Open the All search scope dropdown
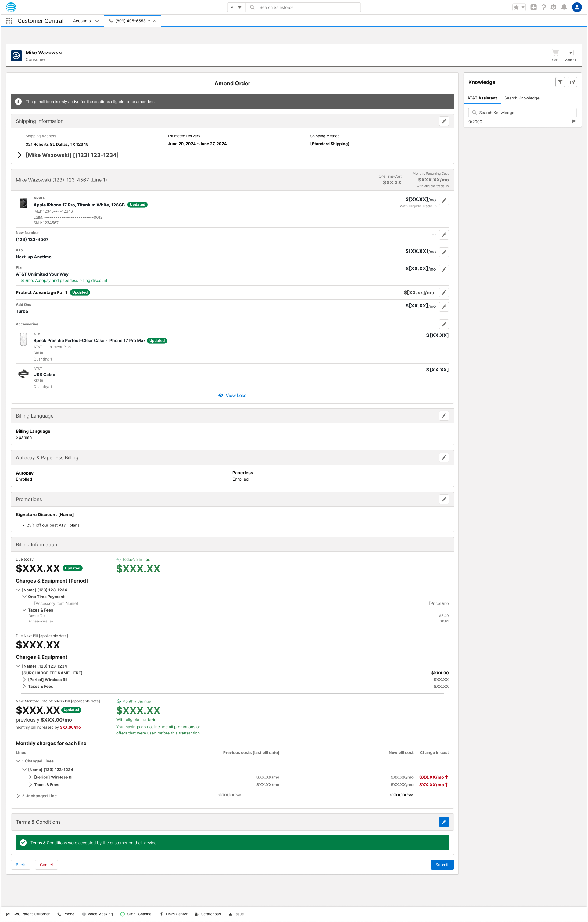This screenshot has height=922, width=588. pyautogui.click(x=236, y=7)
